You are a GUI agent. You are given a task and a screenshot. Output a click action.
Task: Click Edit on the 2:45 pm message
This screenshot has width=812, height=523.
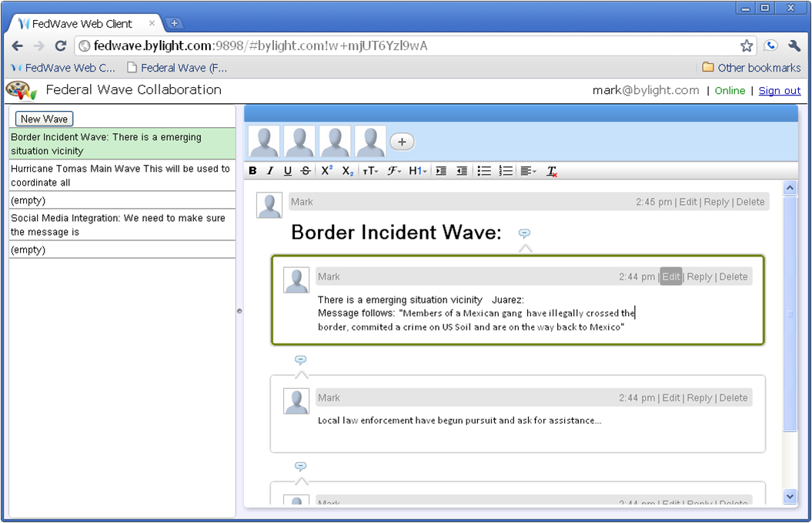(x=688, y=202)
